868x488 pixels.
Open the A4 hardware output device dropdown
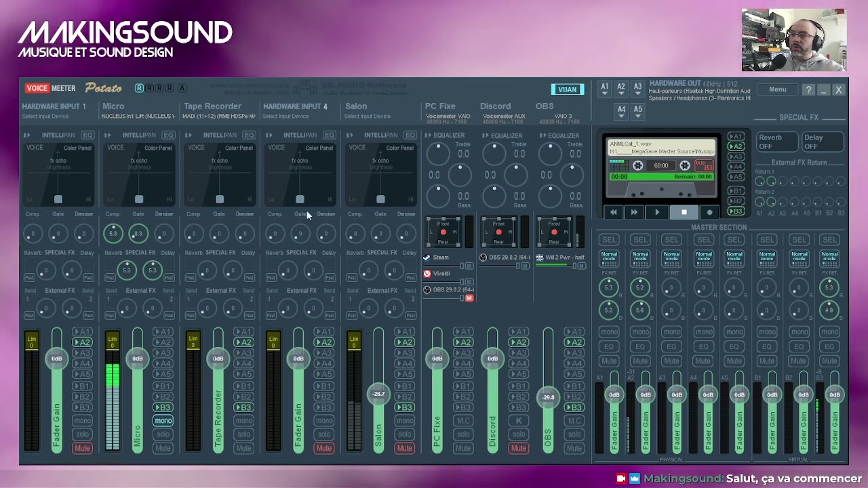coord(621,111)
